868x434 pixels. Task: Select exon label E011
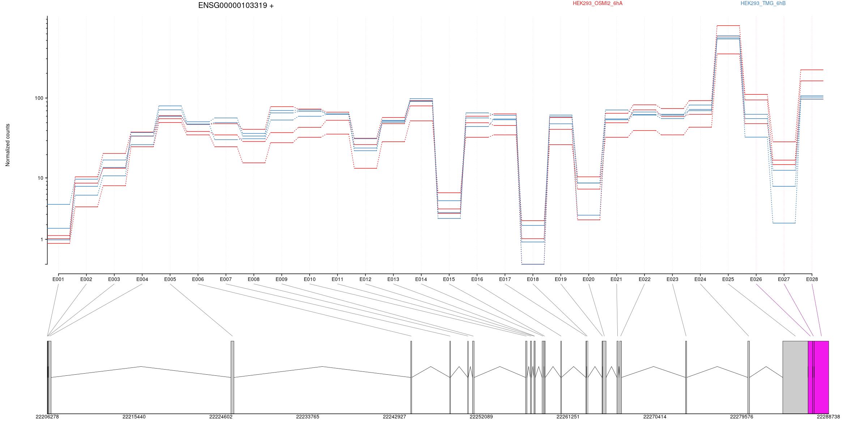[337, 279]
